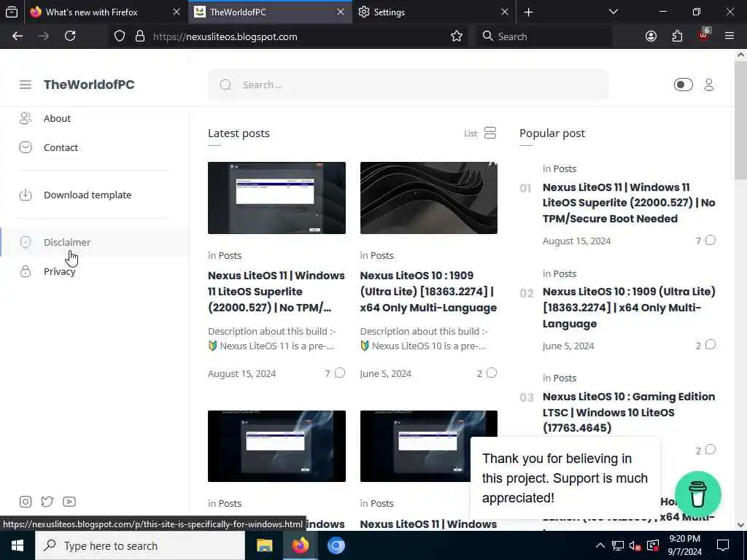Open latest post title Nexus LiteOS 10 : 1909
This screenshot has height=560, width=747.
[x=428, y=292]
